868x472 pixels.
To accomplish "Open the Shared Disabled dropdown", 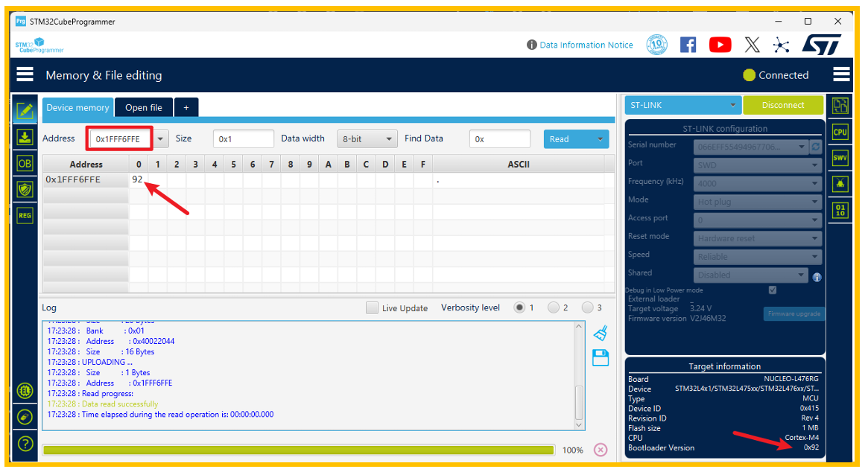I will coord(750,275).
